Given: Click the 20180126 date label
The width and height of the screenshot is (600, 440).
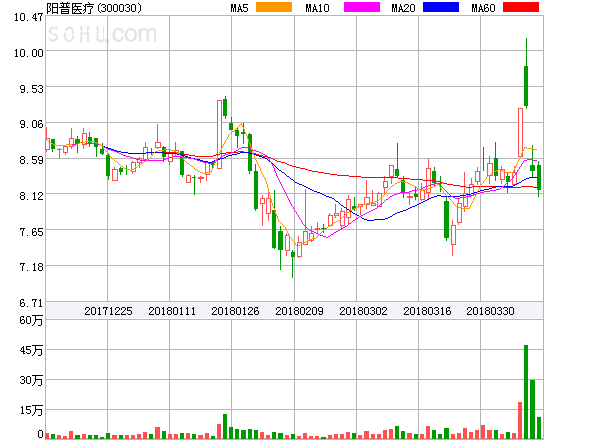Looking at the screenshot, I should coord(235,311).
